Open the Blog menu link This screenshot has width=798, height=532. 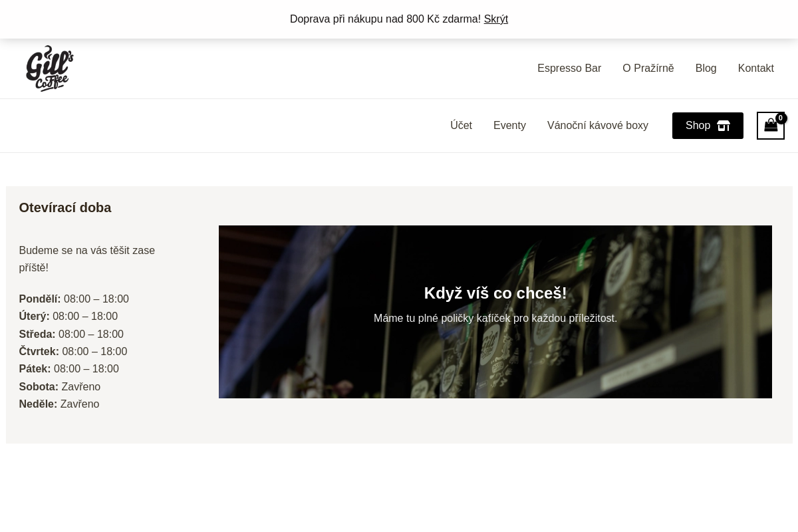coord(706,68)
